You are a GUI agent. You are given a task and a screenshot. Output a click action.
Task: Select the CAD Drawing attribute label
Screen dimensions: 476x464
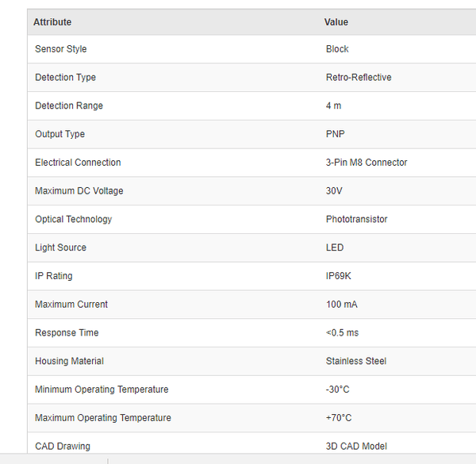(x=63, y=446)
